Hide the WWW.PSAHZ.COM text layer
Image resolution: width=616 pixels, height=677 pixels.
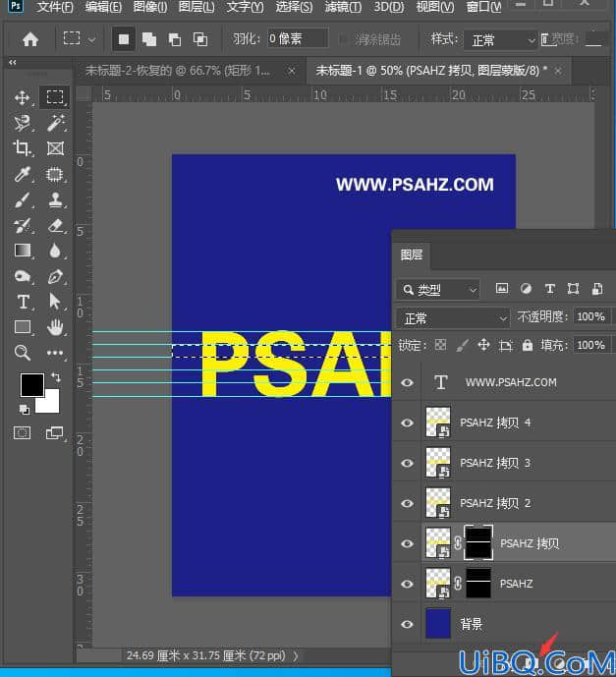(407, 382)
